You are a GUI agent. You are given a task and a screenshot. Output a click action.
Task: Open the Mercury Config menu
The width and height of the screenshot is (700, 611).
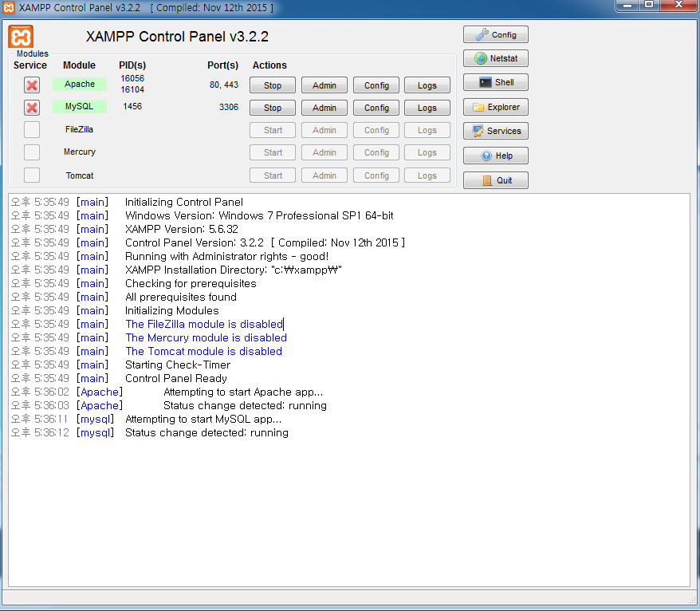376,152
